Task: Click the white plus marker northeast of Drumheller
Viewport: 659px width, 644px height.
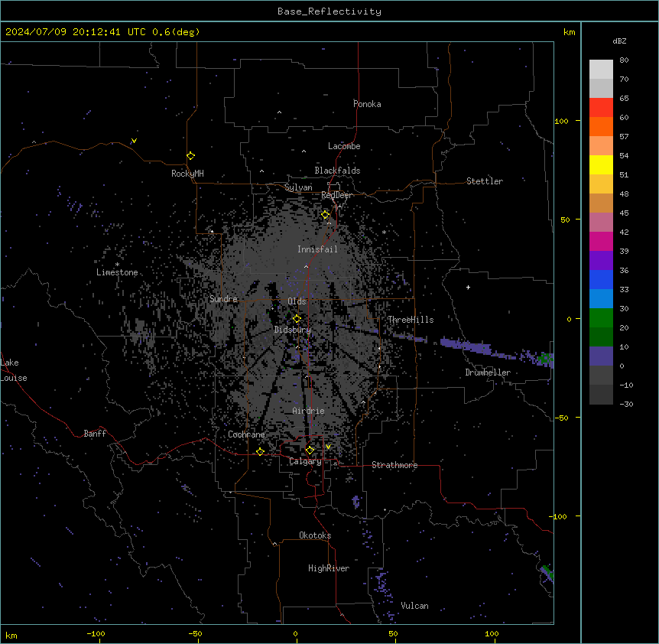Action: [468, 288]
